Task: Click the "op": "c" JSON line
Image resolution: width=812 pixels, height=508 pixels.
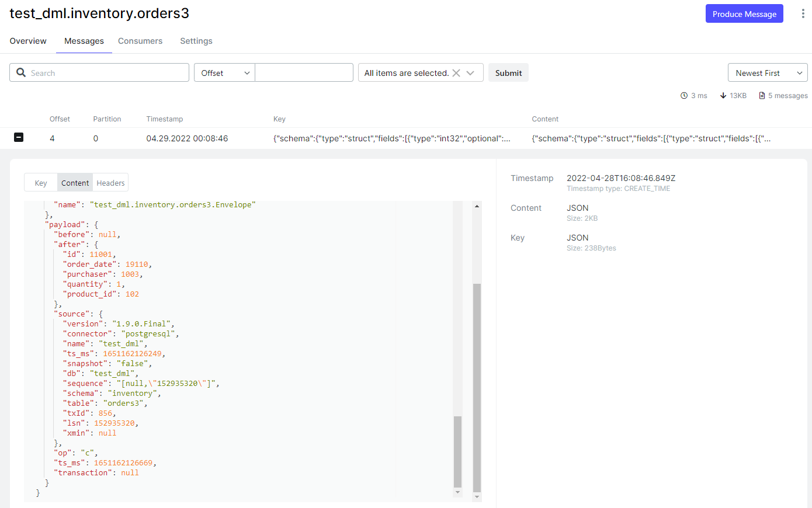Action: (76, 453)
